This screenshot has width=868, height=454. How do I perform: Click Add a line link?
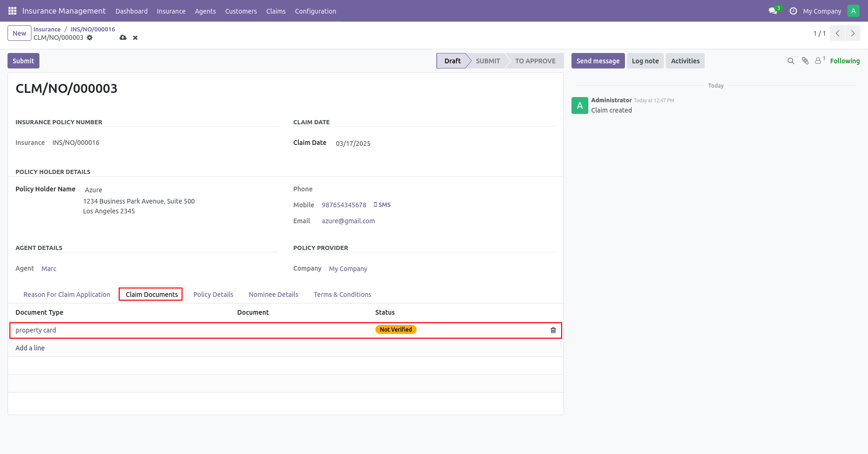coord(30,348)
